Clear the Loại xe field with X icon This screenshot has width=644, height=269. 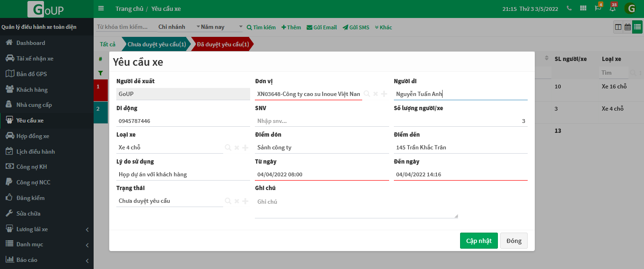(x=237, y=148)
